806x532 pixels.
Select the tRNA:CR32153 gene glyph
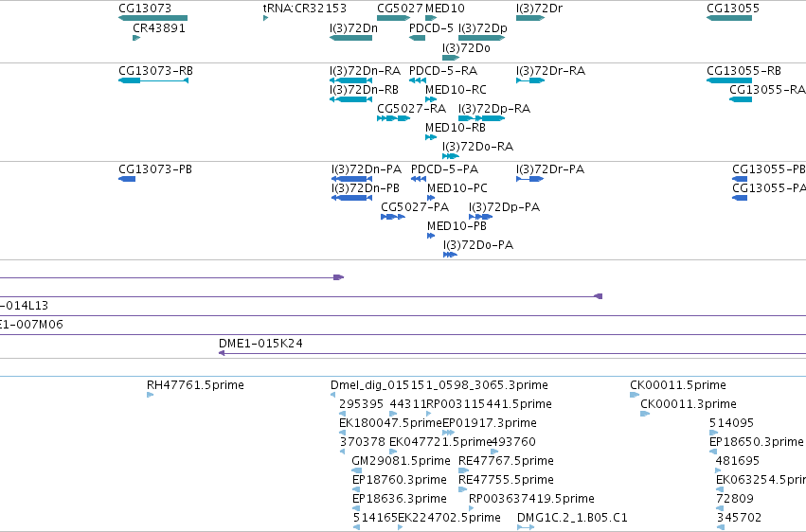click(266, 18)
